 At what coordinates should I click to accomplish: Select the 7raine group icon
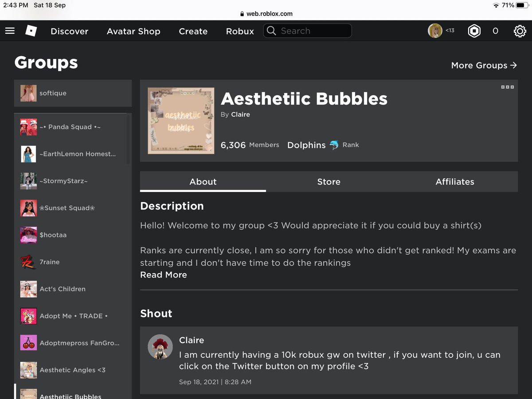[28, 262]
